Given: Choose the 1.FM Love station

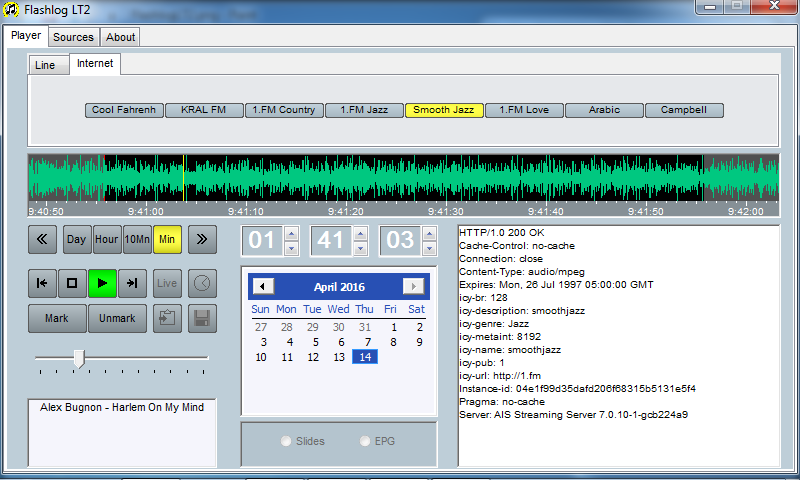Looking at the screenshot, I should pyautogui.click(x=524, y=110).
